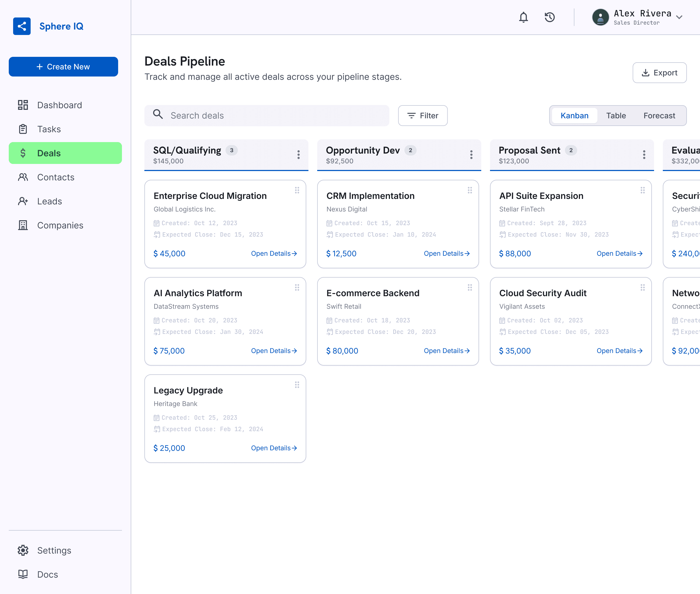Open Docs from the sidebar
The height and width of the screenshot is (594, 700).
[65, 575]
